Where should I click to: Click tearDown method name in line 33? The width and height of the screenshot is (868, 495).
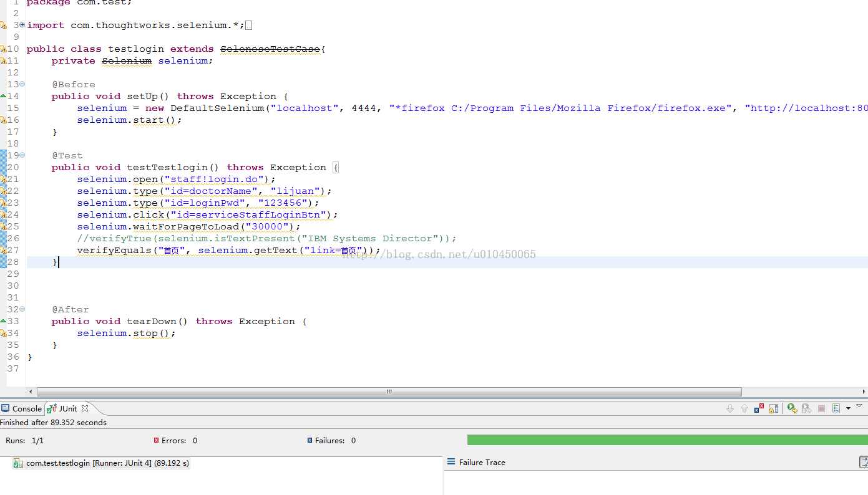pos(152,321)
